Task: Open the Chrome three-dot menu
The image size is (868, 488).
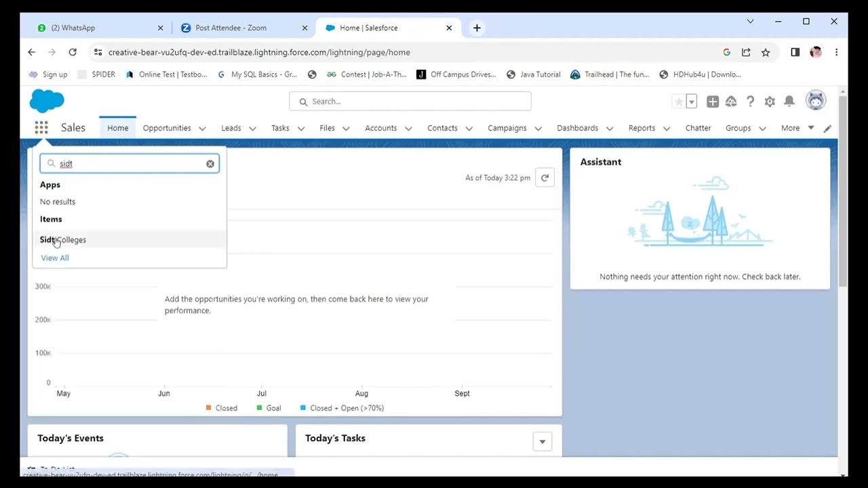Action: point(836,52)
